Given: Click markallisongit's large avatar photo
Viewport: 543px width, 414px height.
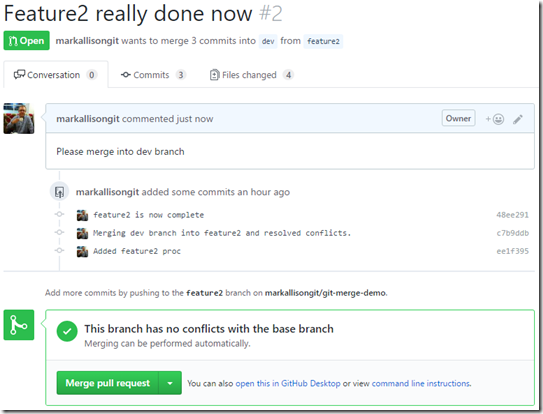Looking at the screenshot, I should coord(19,118).
